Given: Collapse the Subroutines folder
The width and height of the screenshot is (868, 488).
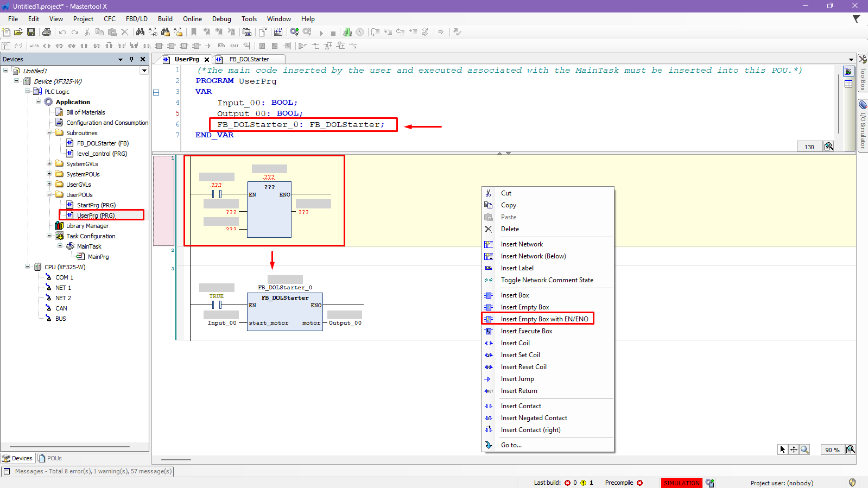Looking at the screenshot, I should pos(49,132).
